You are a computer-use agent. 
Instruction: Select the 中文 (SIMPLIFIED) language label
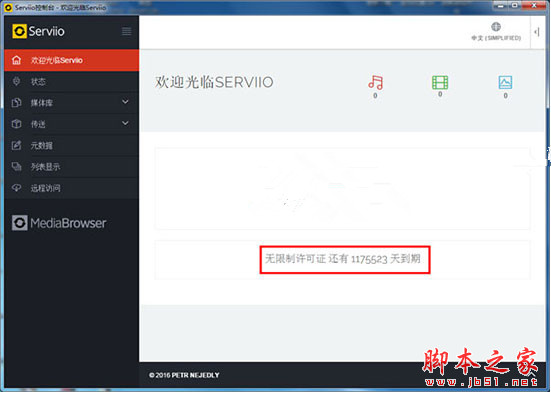tap(496, 38)
